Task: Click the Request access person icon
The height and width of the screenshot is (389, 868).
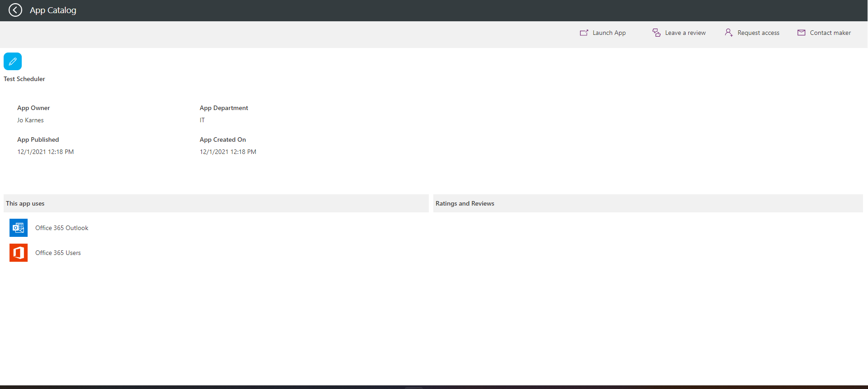Action: (729, 33)
